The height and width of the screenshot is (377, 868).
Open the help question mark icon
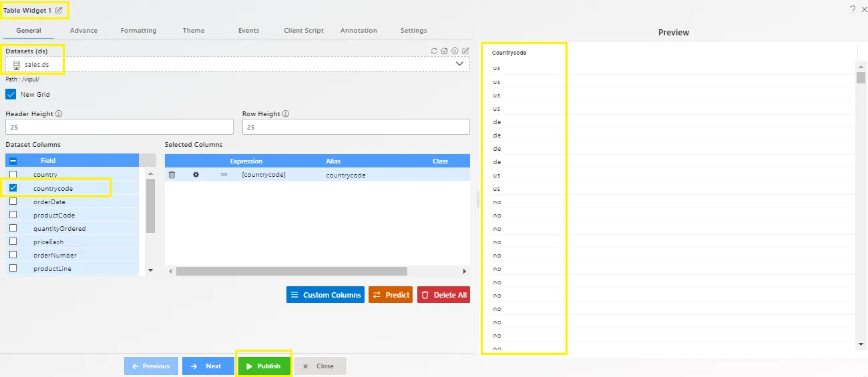click(x=853, y=9)
